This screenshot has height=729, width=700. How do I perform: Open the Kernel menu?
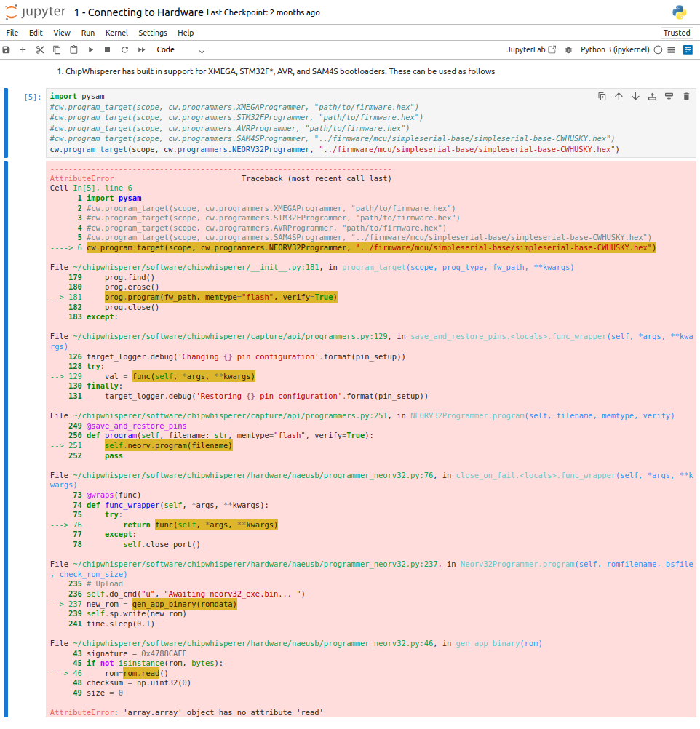116,33
